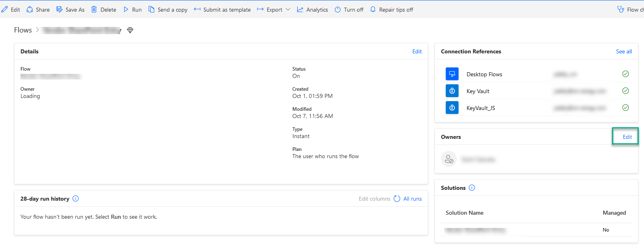Open Analytics chart icon
Viewport: 644px width, 246px height.
coord(300,9)
